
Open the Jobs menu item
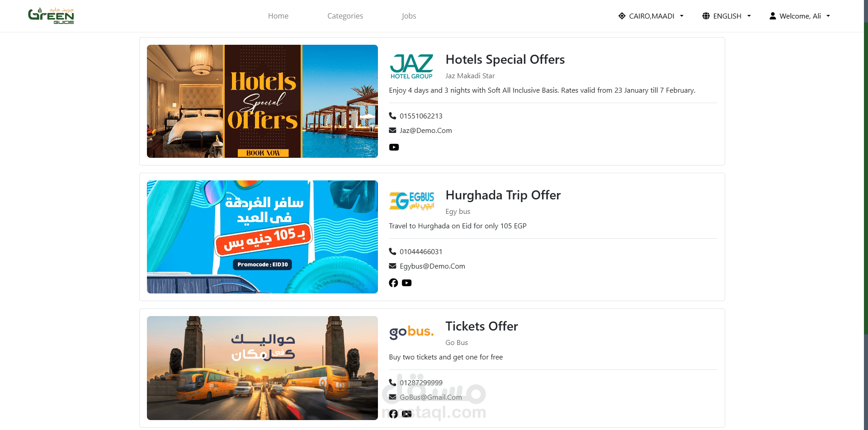pyautogui.click(x=409, y=16)
